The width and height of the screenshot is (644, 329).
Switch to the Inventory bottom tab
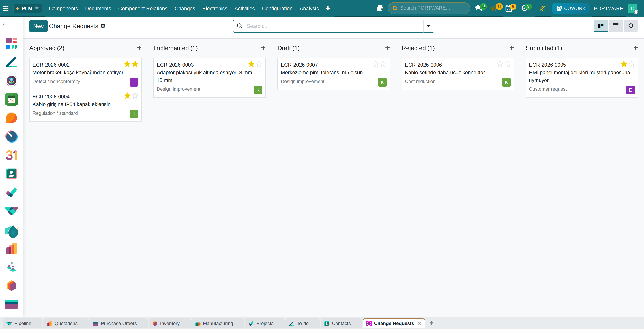166,323
